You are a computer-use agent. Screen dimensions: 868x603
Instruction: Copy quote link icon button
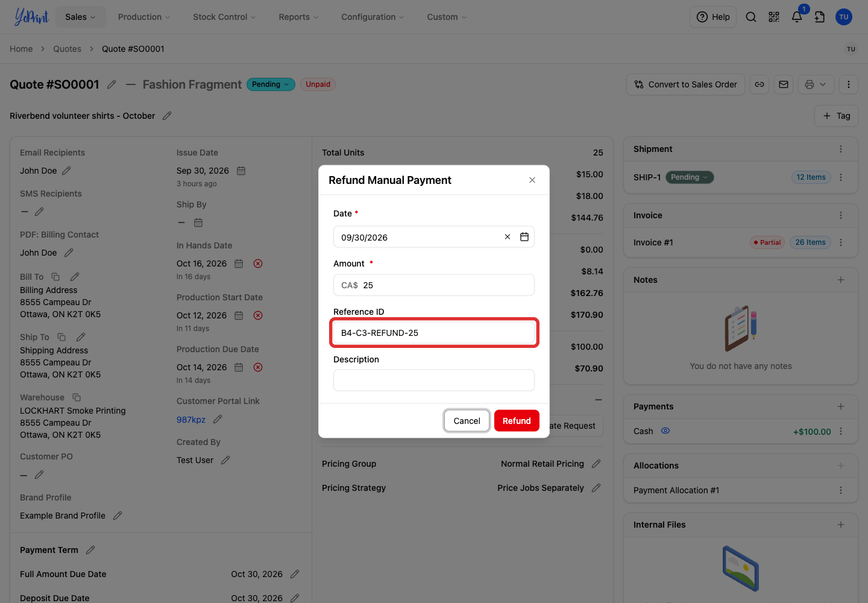[759, 84]
